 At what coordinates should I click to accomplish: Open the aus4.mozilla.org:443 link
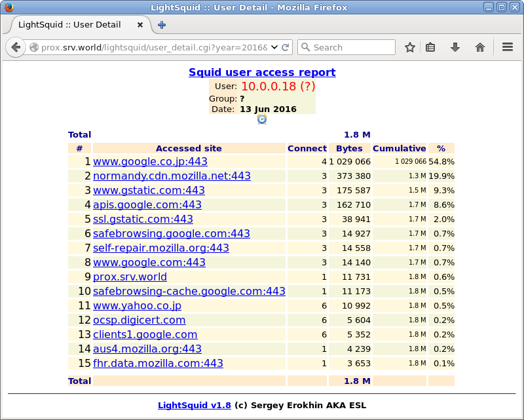pos(147,349)
